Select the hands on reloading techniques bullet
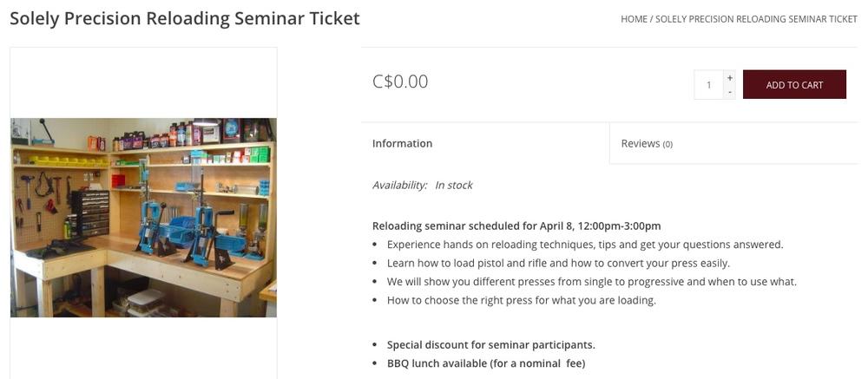This screenshot has width=868, height=379. (585, 245)
